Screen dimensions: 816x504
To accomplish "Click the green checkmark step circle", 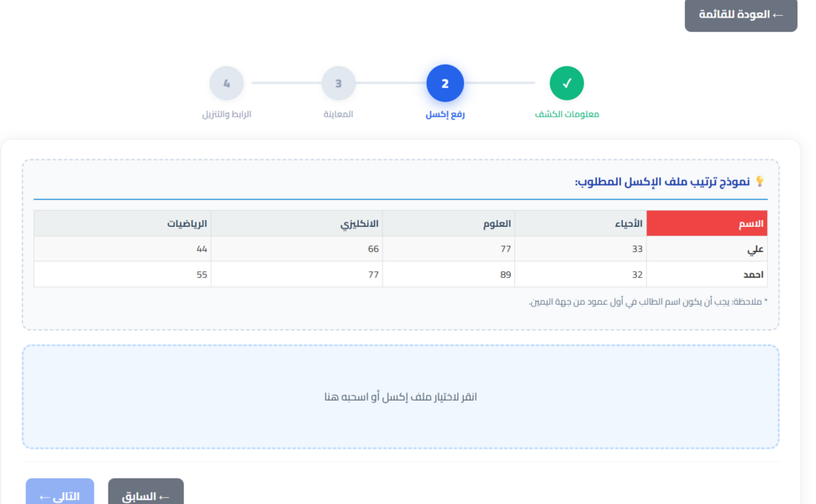I will coord(566,83).
